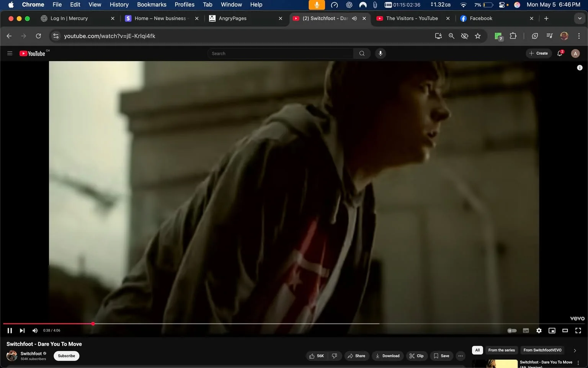
Task: Open the Switchfoot channel avatar
Action: point(12,356)
